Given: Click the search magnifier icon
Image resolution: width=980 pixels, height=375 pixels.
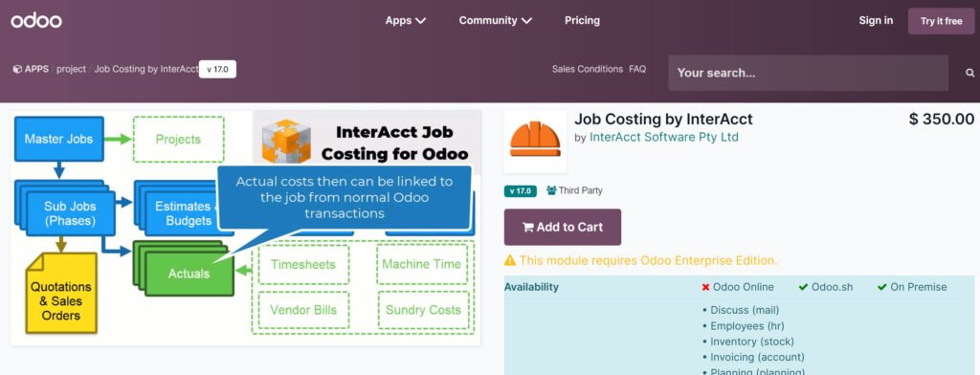Looking at the screenshot, I should (970, 73).
